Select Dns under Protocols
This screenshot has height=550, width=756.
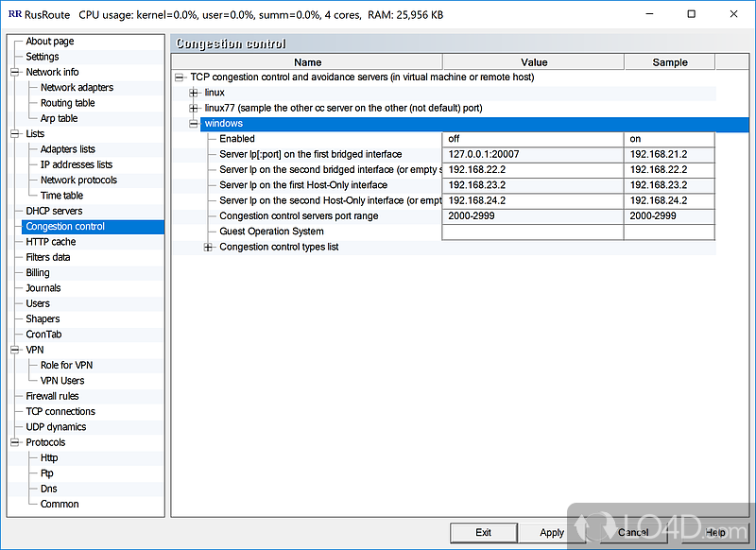(48, 489)
